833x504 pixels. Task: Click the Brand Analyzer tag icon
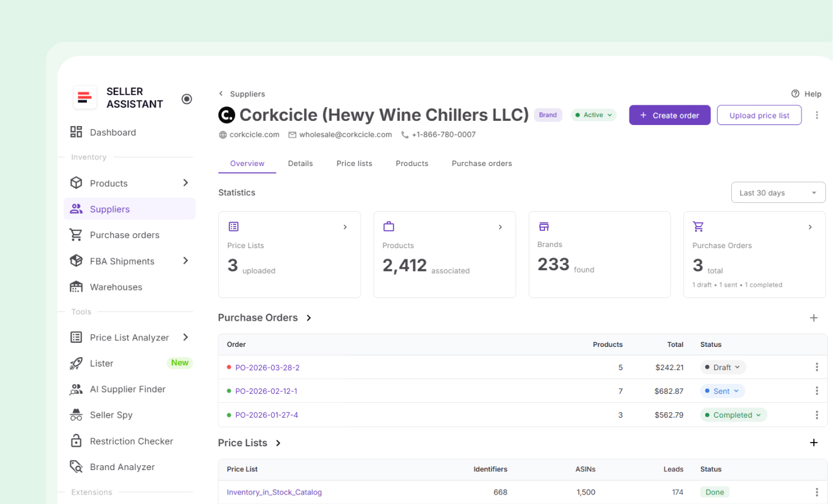pos(76,467)
